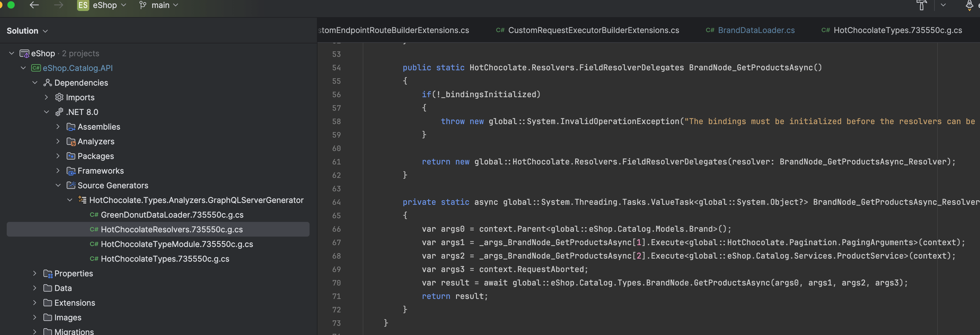The height and width of the screenshot is (335, 980).
Task: Click the C# project icon for eShop.Catalog.API
Action: [36, 68]
